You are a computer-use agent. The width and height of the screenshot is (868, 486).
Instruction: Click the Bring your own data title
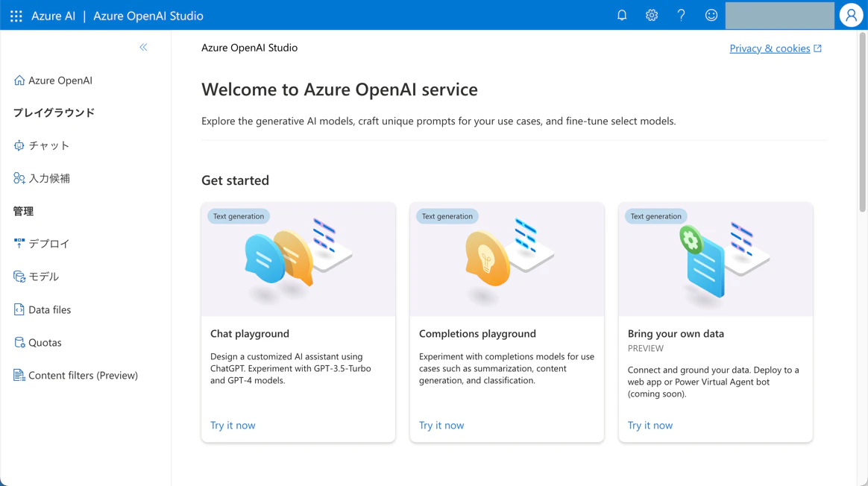tap(676, 334)
